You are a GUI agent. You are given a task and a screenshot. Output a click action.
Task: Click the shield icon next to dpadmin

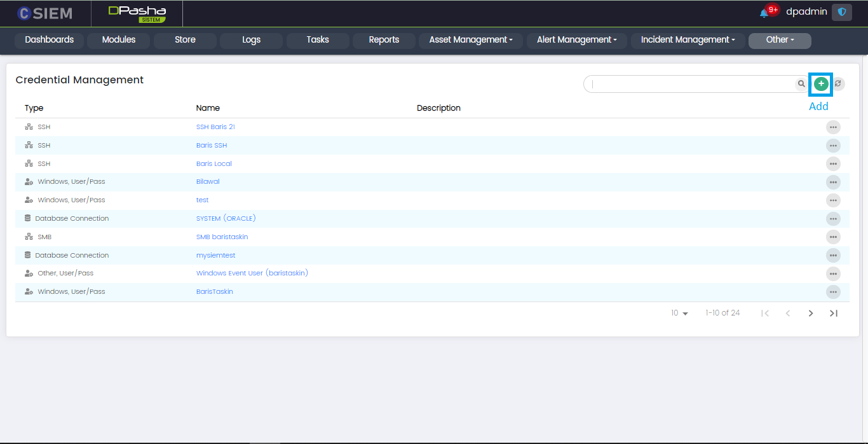[x=841, y=12]
